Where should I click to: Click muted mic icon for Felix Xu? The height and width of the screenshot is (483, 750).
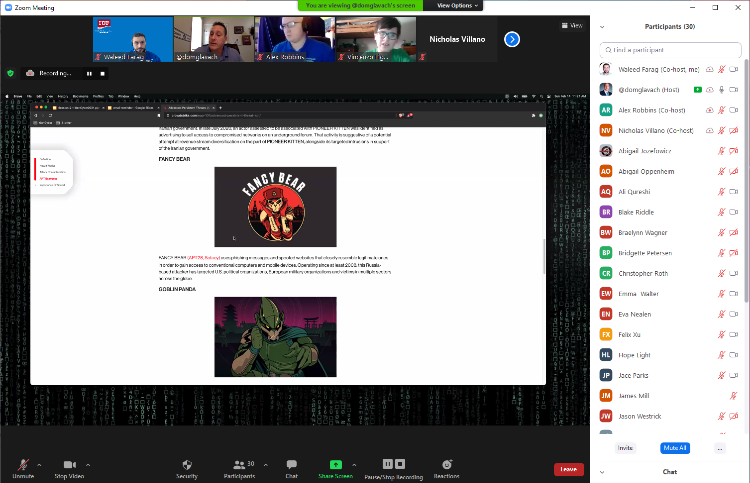[x=722, y=335]
